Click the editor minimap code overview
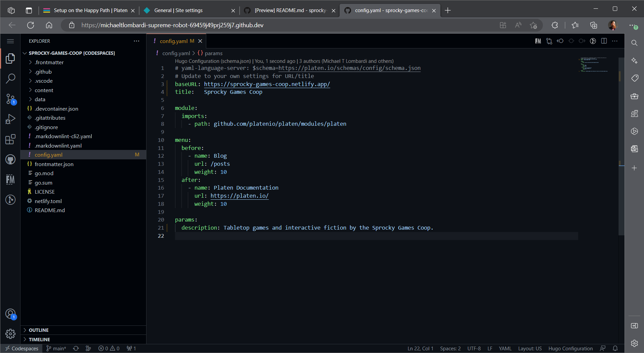The width and height of the screenshot is (644, 353). tap(594, 65)
